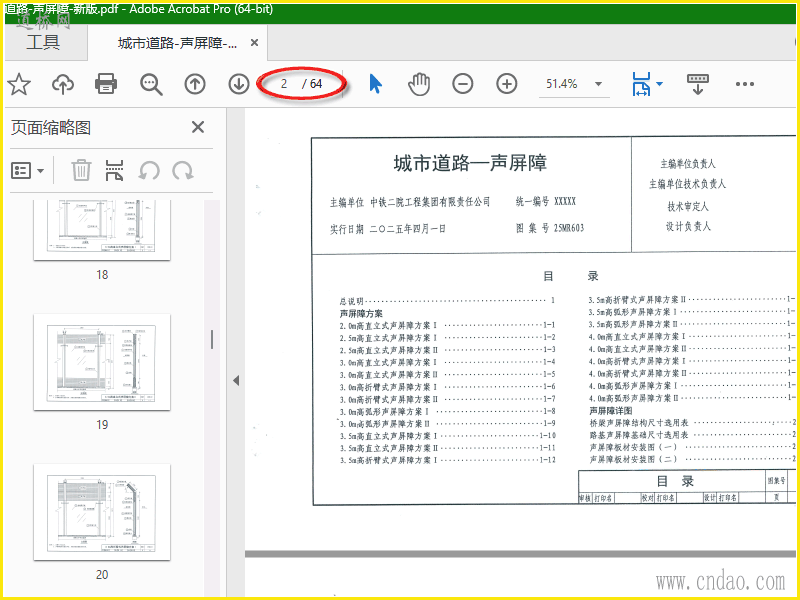The image size is (800, 600).
Task: Select the 城市道路-声屏障 document tab
Action: 177,43
